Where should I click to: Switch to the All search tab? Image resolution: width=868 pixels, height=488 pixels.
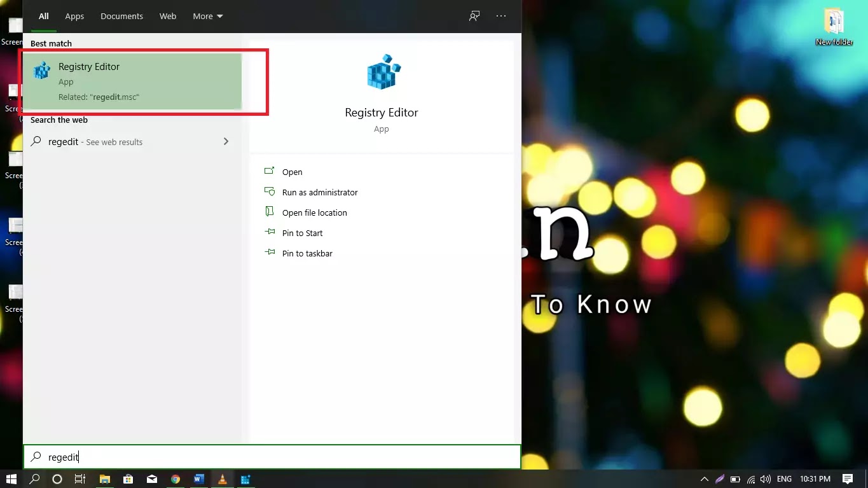[x=43, y=16]
